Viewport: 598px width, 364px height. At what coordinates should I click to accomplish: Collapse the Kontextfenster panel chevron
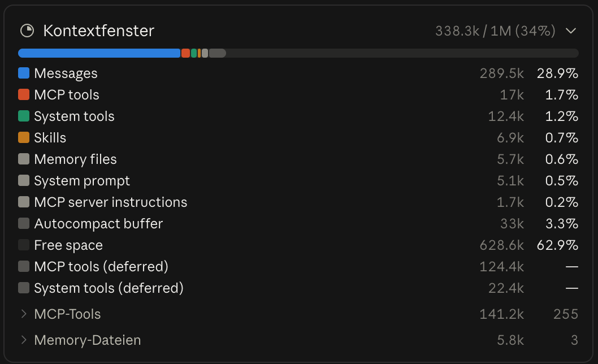click(570, 31)
